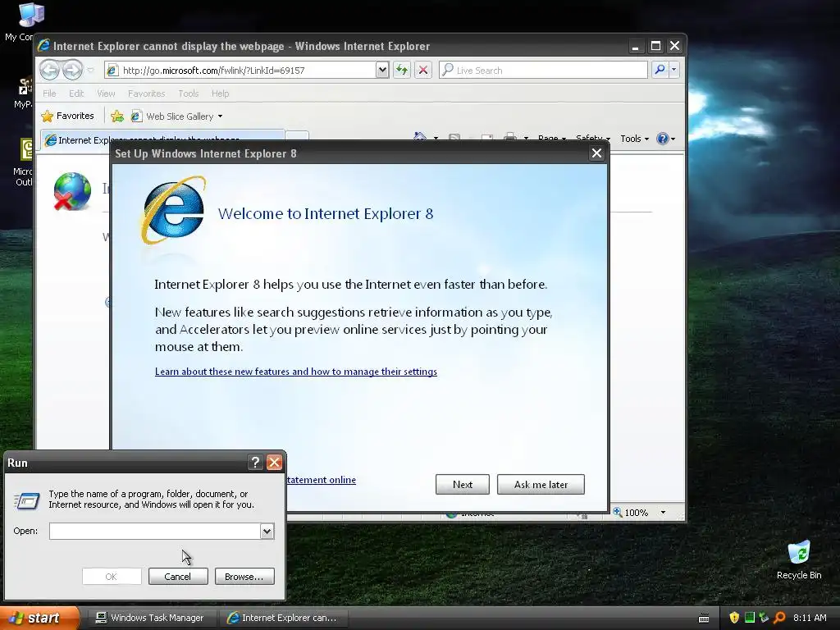This screenshot has height=630, width=840.
Task: Expand the Run dialog Open combo dropdown
Action: click(x=267, y=531)
